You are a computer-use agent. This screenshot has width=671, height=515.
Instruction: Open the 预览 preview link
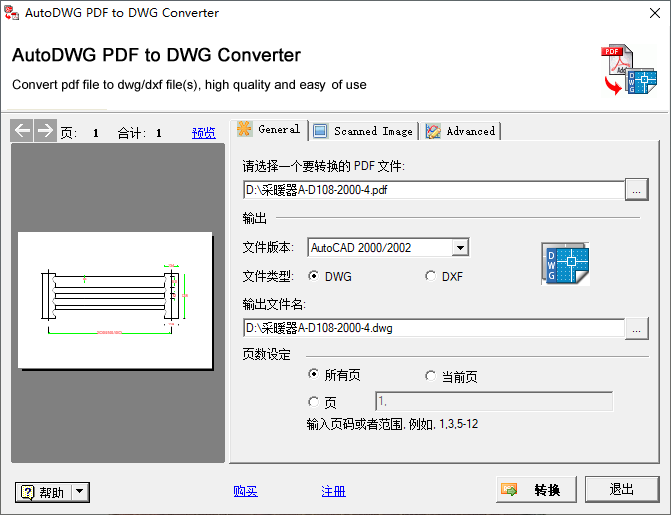pos(204,133)
